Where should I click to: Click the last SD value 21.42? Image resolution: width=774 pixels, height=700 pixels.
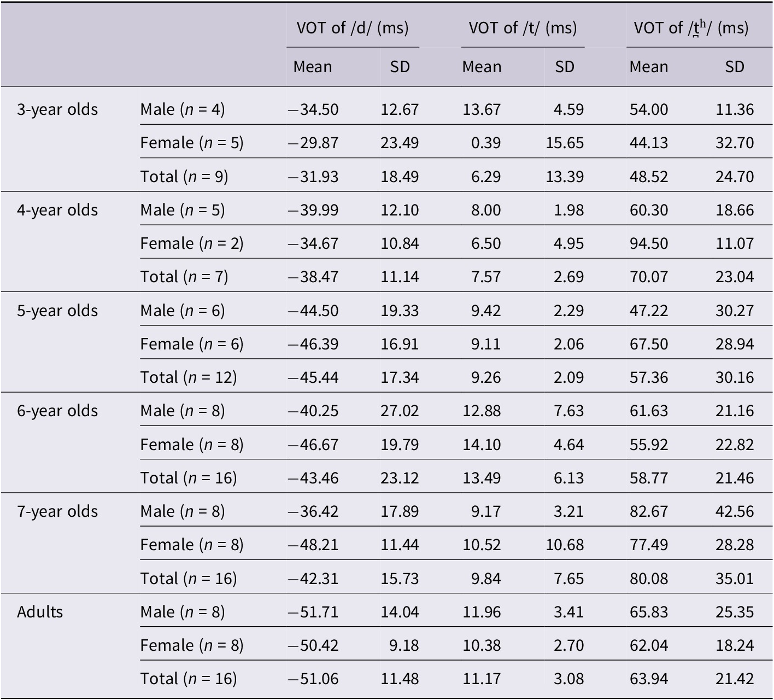tap(735, 679)
